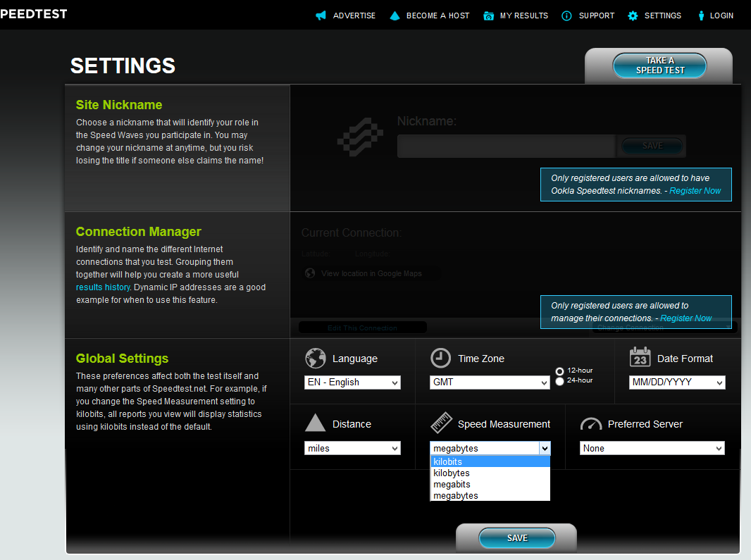Click Register Now link for connections
This screenshot has height=560, width=751.
[686, 318]
